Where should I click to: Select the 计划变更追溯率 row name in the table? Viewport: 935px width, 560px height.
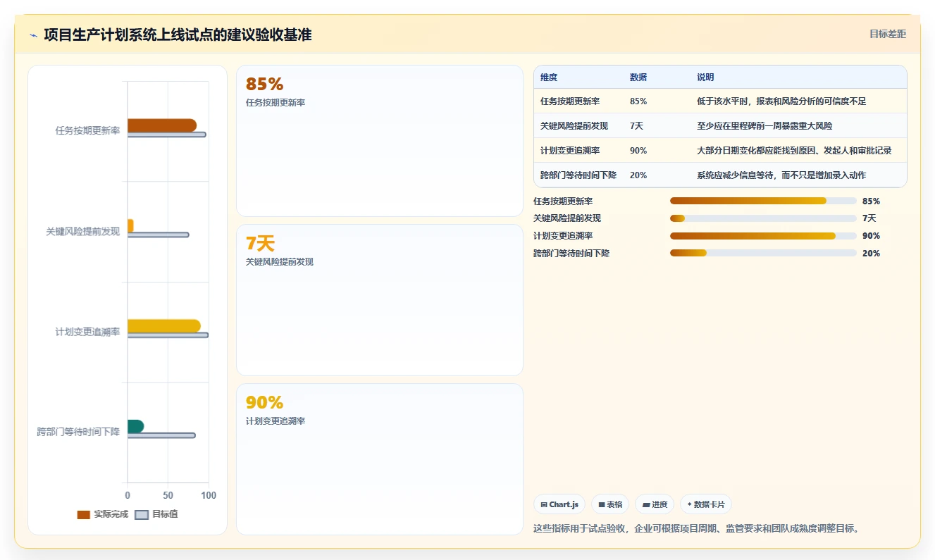click(x=570, y=151)
